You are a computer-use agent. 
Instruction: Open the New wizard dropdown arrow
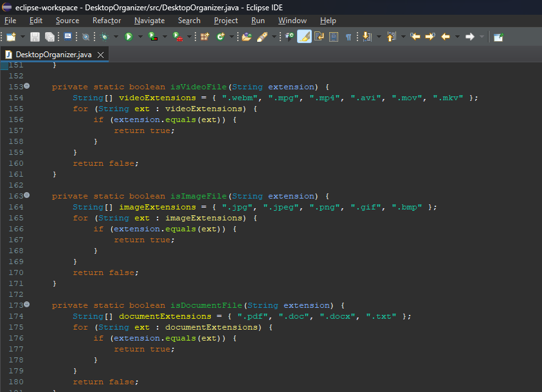click(23, 37)
